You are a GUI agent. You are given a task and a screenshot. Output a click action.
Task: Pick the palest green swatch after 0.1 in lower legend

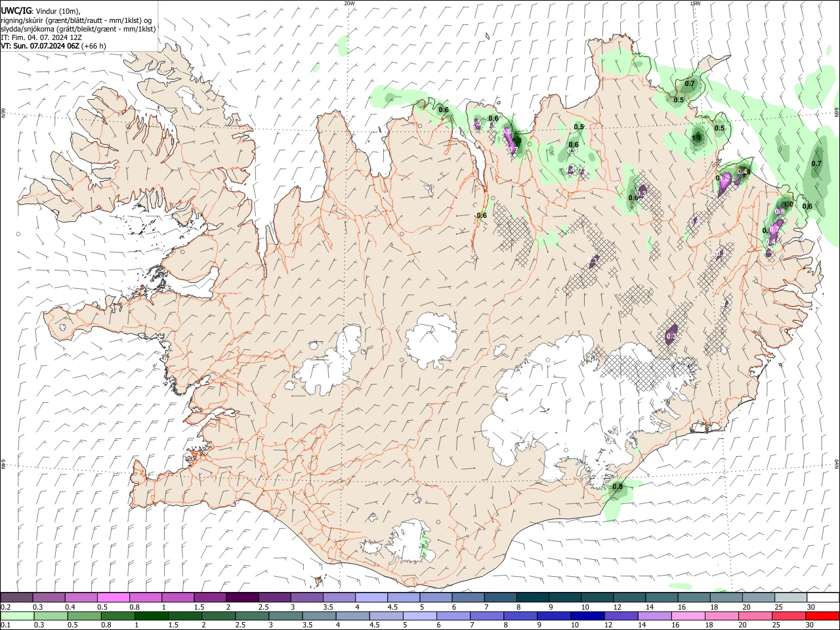point(16,616)
